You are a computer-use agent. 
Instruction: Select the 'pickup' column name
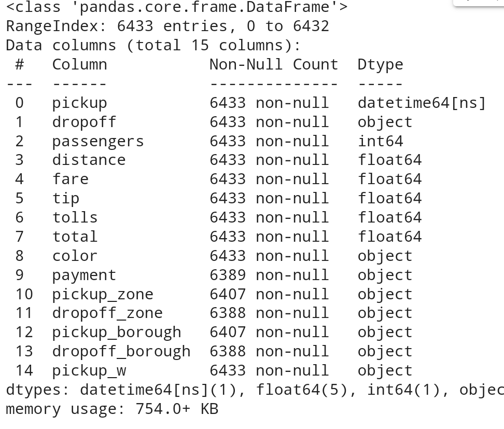point(80,103)
